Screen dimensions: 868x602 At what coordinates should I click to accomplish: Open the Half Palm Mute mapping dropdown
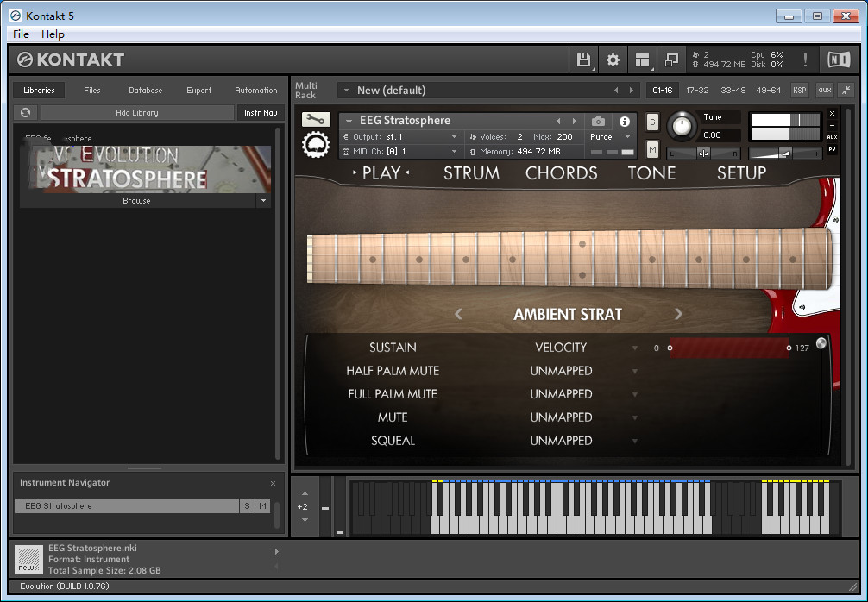click(635, 371)
